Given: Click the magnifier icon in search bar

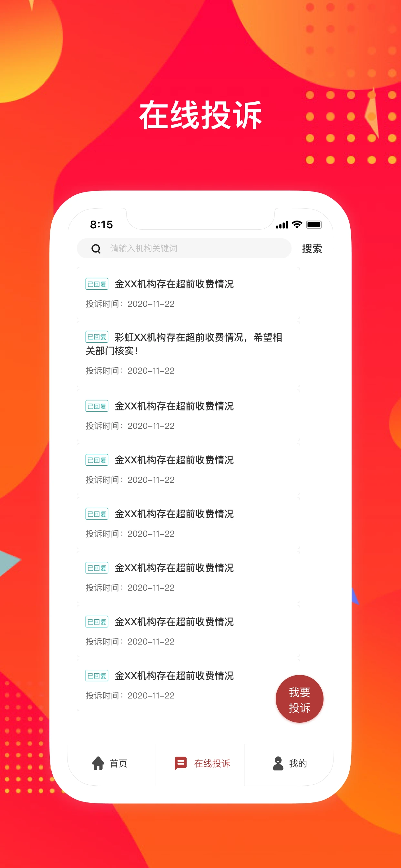Looking at the screenshot, I should 96,249.
